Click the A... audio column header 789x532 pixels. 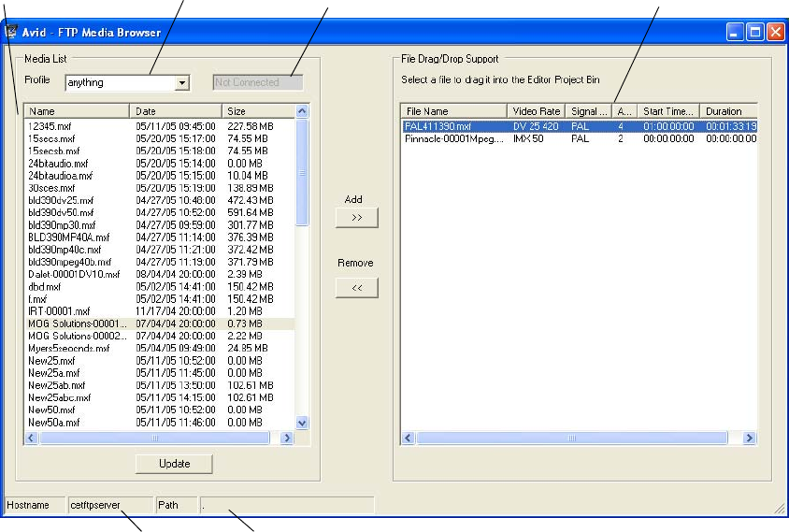pyautogui.click(x=624, y=111)
